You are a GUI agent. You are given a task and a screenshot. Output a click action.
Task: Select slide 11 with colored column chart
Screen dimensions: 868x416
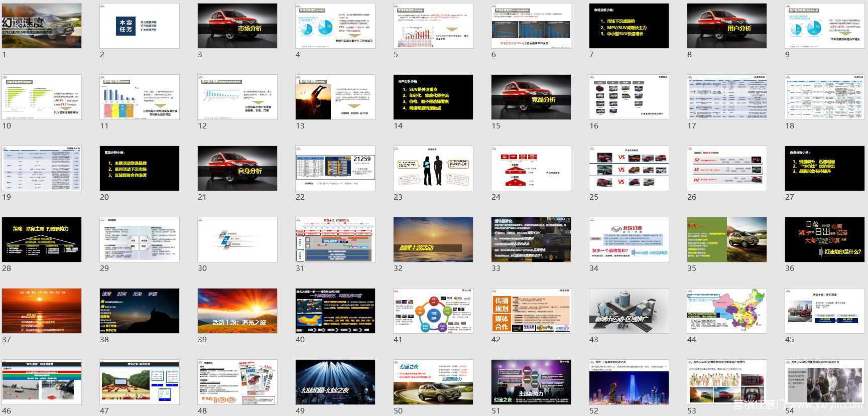140,97
